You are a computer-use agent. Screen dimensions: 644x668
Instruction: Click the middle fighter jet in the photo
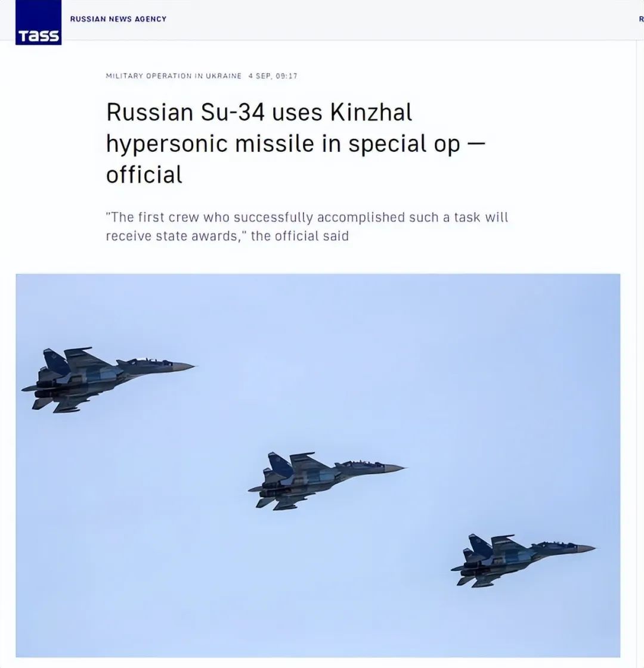(327, 480)
